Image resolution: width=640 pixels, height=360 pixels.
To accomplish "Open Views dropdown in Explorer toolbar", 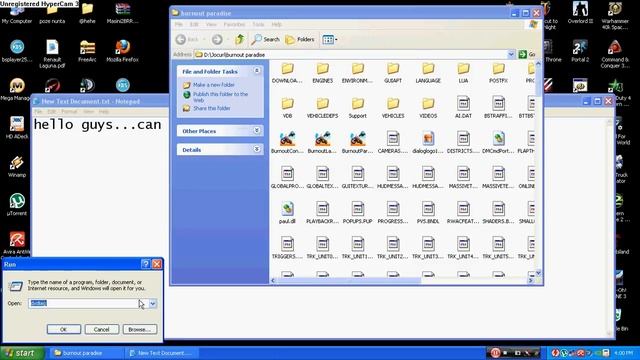I will tap(329, 40).
